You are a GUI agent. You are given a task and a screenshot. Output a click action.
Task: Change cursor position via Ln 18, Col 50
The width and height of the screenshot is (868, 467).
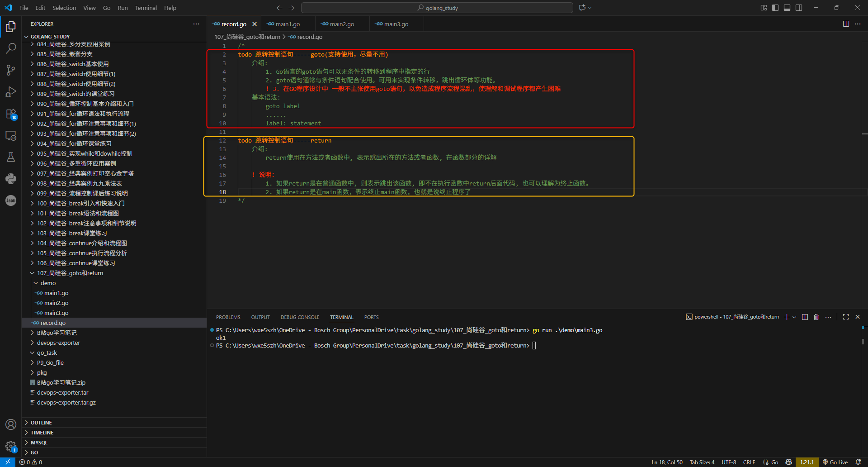point(667,462)
